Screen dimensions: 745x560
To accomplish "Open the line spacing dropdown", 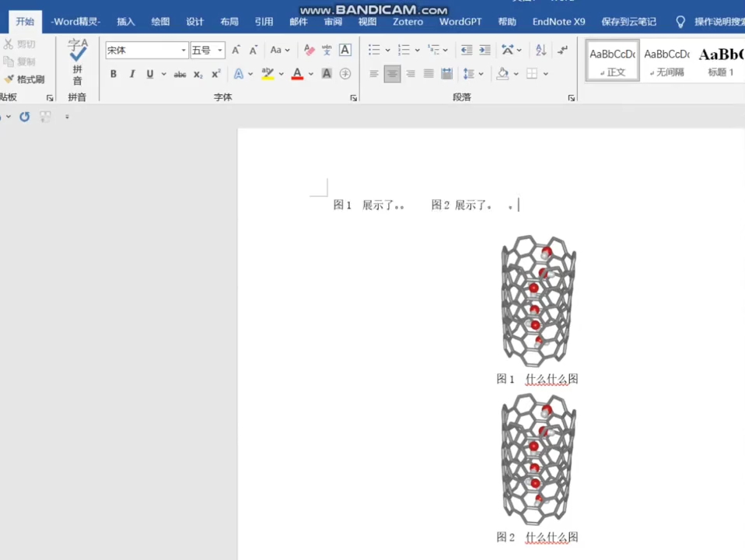I will (475, 74).
